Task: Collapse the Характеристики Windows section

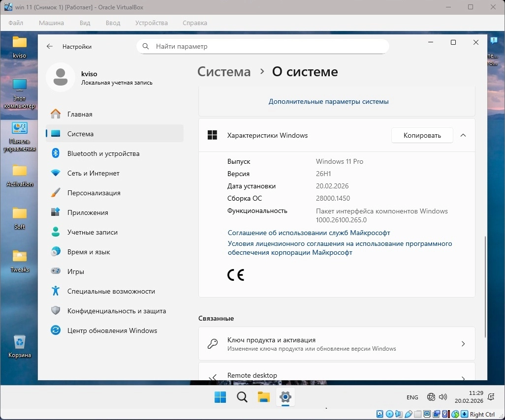Action: pos(463,135)
